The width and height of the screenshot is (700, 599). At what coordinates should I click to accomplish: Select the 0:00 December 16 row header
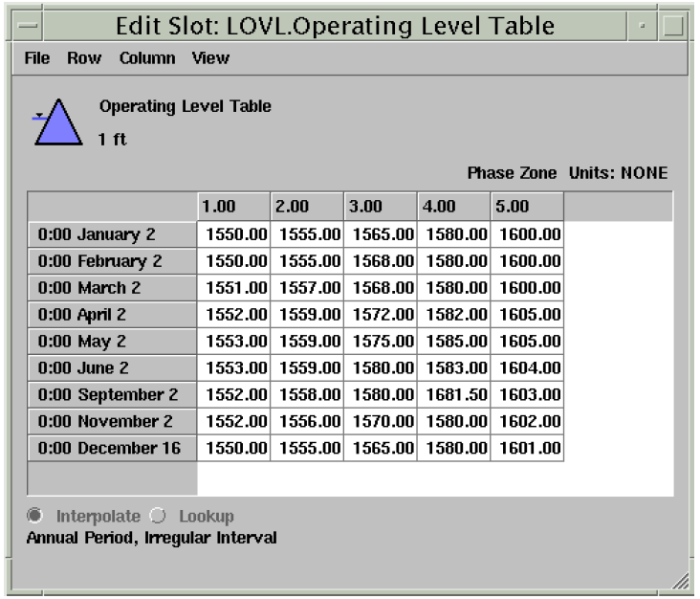point(112,448)
